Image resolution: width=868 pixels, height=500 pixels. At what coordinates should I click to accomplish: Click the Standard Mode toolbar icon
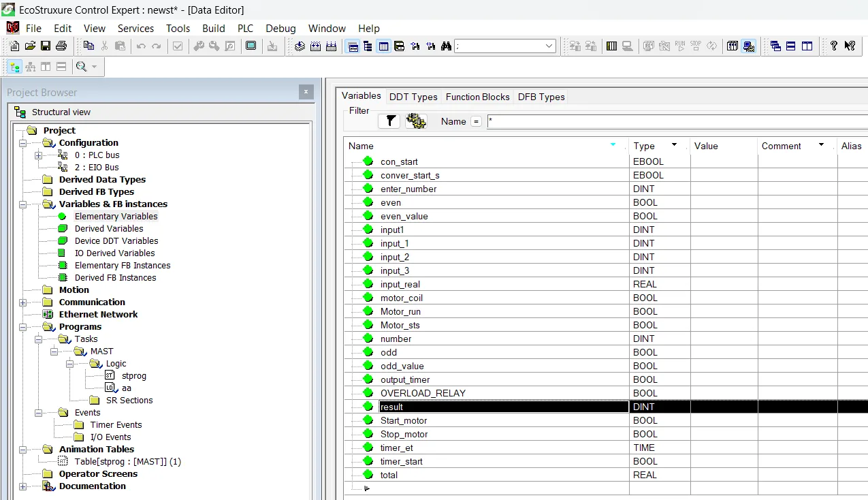733,46
